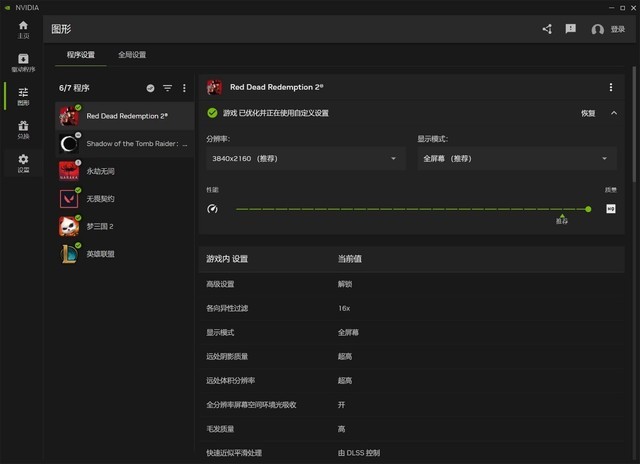The height and width of the screenshot is (464, 640).
Task: Click the 梦三国 2 game icon
Action: point(69,226)
